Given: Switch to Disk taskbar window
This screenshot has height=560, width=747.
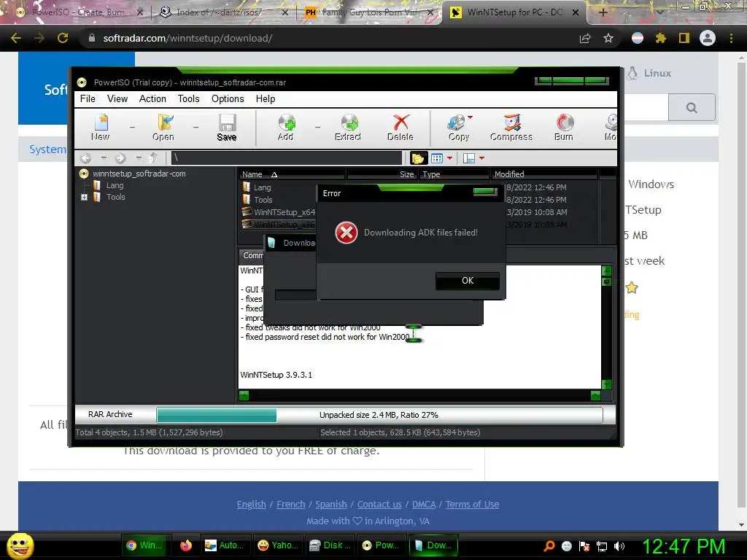Looking at the screenshot, I should click(x=330, y=545).
